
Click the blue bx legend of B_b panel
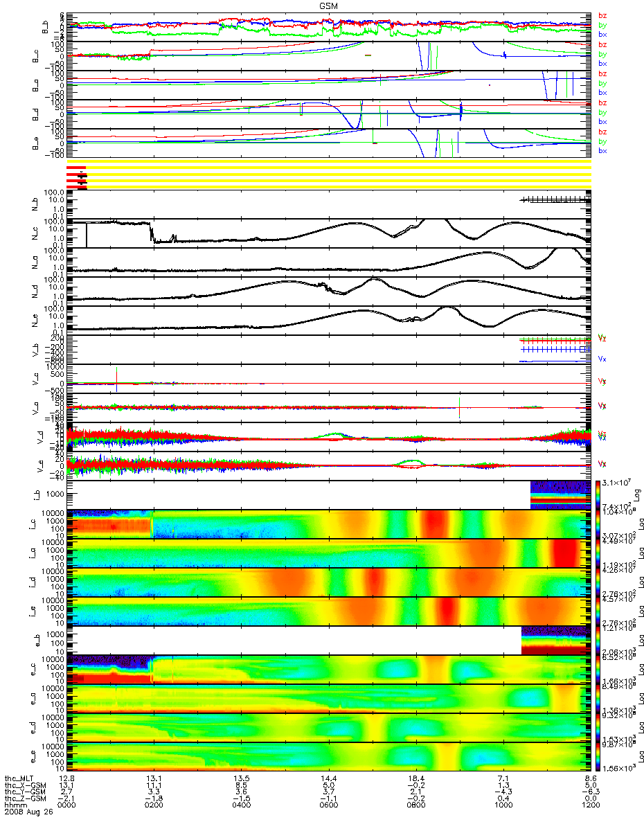603,35
